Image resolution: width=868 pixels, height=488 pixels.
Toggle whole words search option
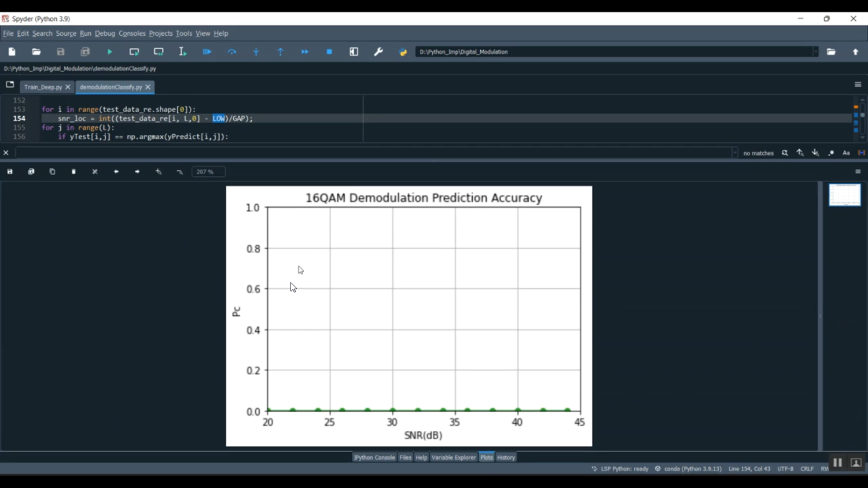tap(862, 153)
